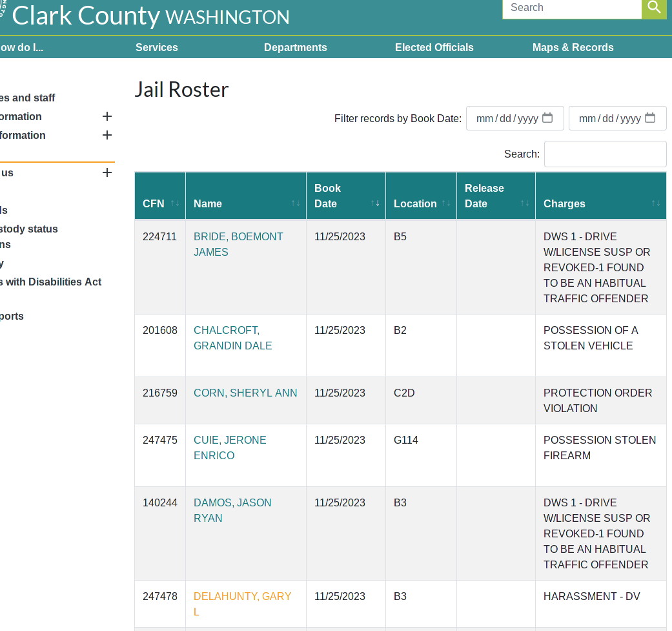Image resolution: width=672 pixels, height=631 pixels.
Task: Click the site search box in header
Action: click(571, 8)
